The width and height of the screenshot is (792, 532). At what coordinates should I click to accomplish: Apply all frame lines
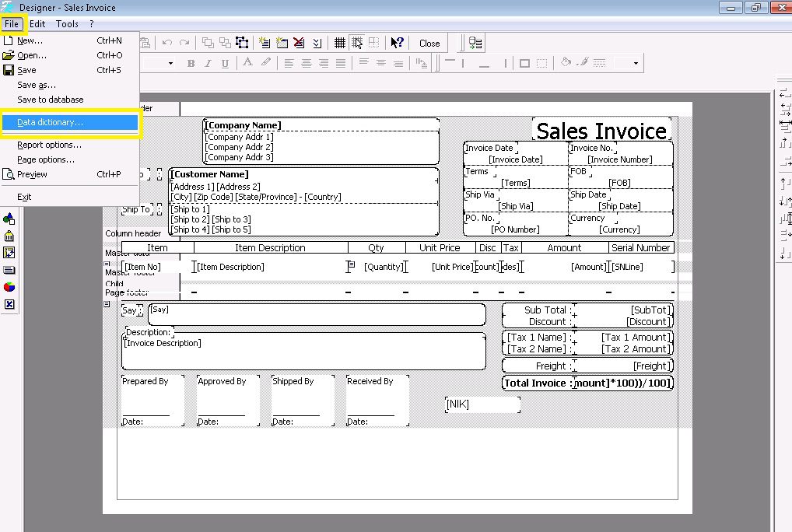point(524,63)
